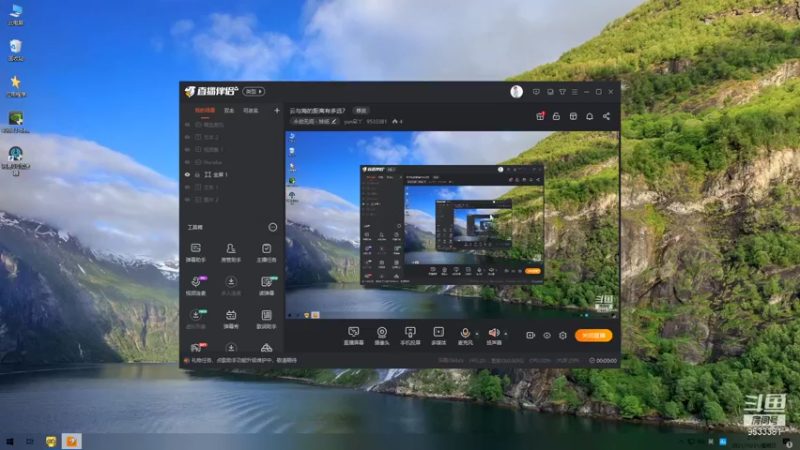Screen dimensions: 800x450
Task: Open the 房管助手 tool
Action: (x=231, y=253)
